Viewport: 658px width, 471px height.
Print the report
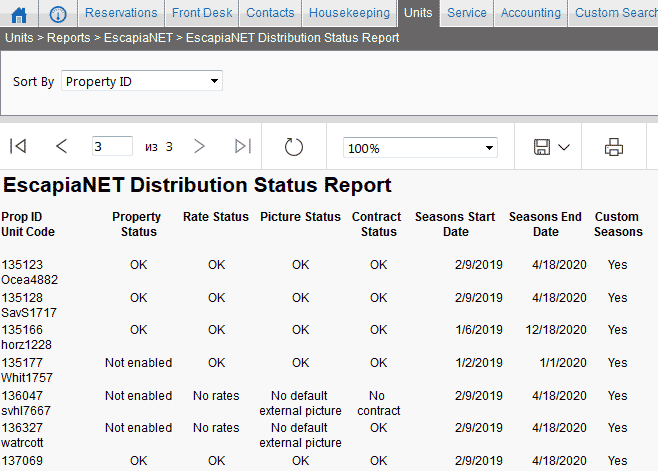click(614, 147)
